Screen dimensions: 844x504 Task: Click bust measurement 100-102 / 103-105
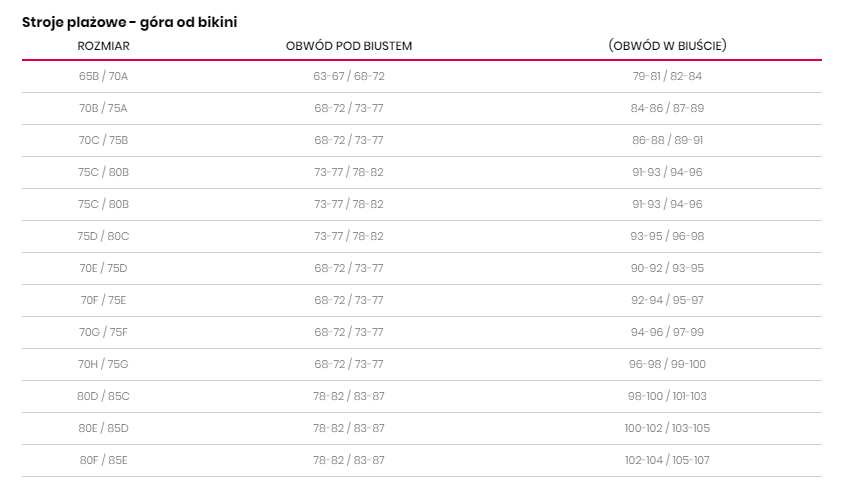point(667,428)
